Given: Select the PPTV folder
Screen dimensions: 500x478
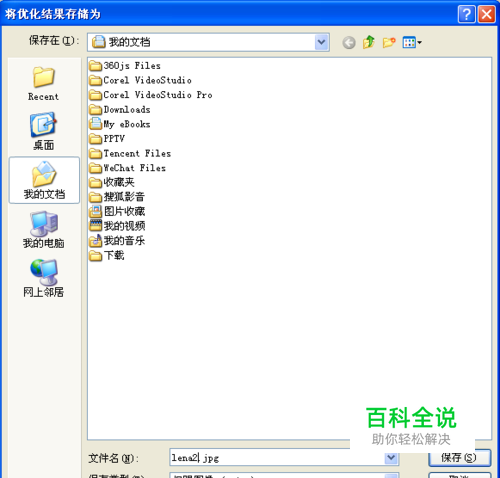Looking at the screenshot, I should [x=107, y=139].
